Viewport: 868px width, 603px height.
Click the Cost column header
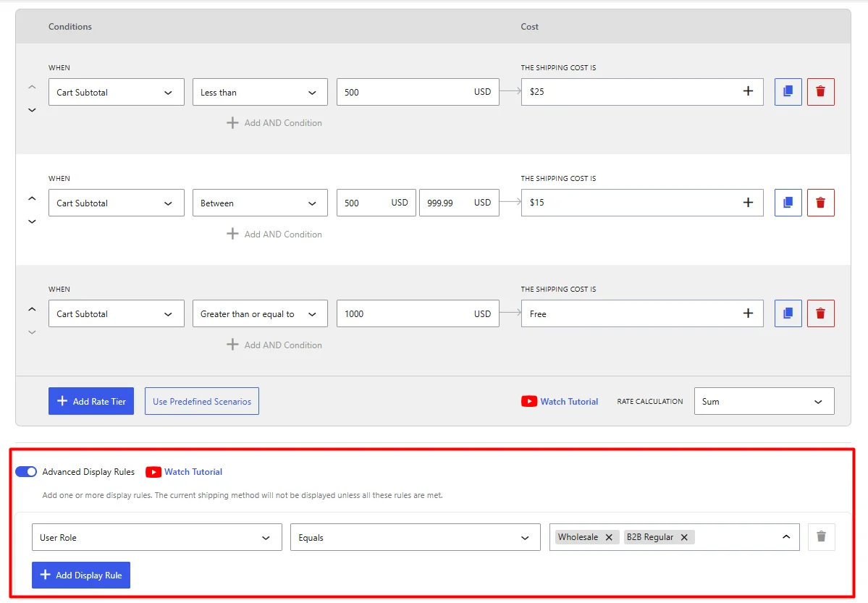click(529, 27)
